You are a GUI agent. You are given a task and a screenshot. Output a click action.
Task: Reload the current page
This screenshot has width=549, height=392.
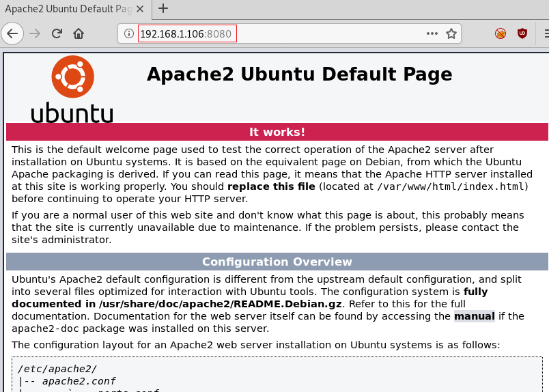57,33
